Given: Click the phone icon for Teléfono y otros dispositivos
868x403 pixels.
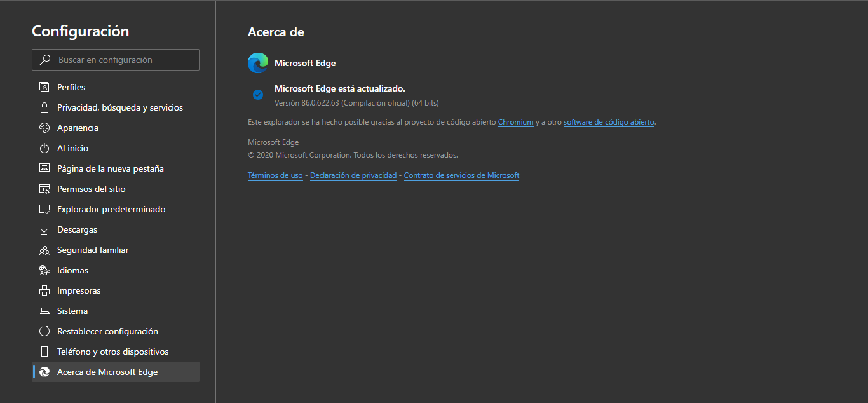Looking at the screenshot, I should 44,352.
